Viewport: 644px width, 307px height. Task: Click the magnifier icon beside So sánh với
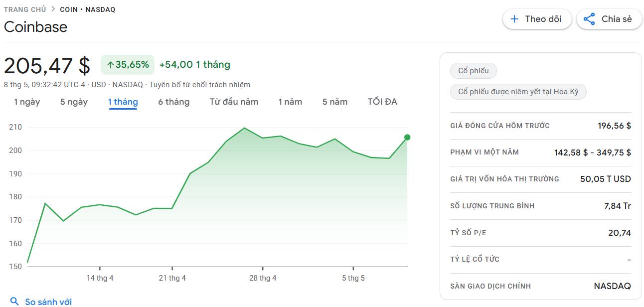pos(14,301)
